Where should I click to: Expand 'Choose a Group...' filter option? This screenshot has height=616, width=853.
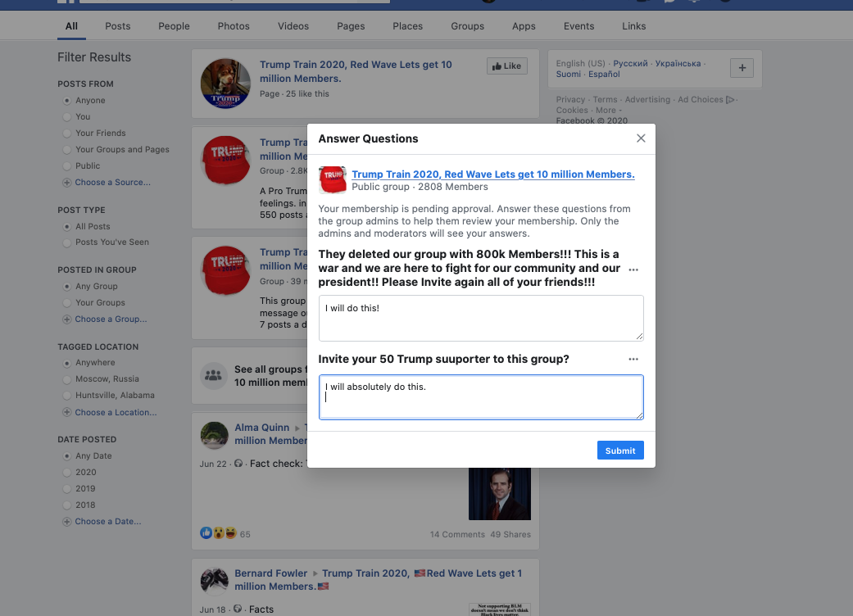[x=111, y=319]
